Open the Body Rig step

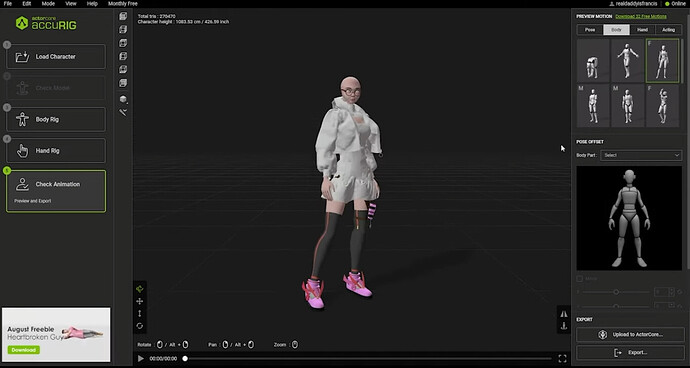click(56, 119)
